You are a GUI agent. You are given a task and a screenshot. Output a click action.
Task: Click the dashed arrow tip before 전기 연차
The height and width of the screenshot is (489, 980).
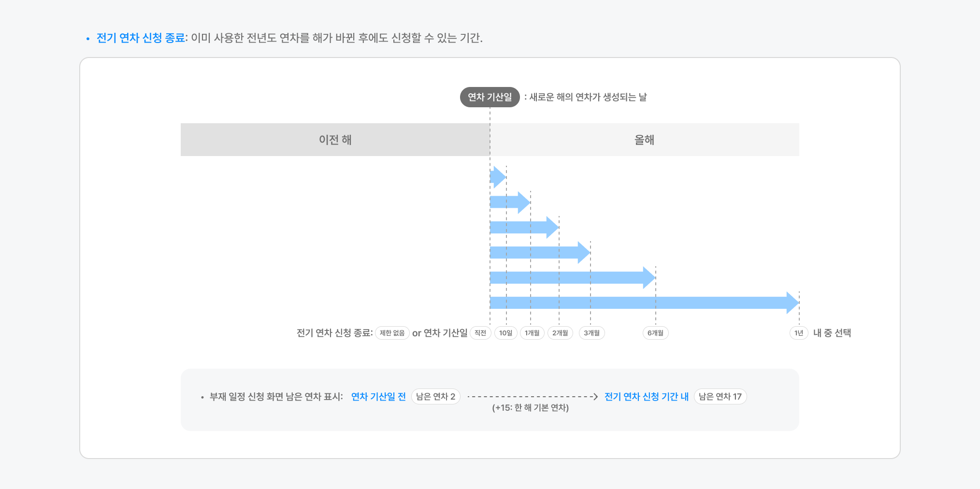tap(595, 397)
